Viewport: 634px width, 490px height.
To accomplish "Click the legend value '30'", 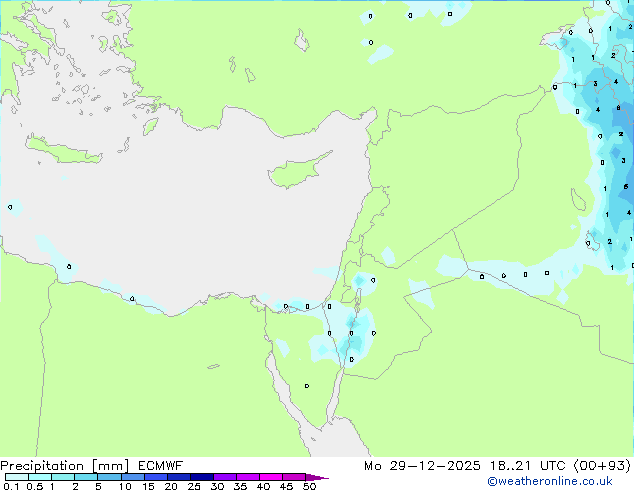I will point(217,486).
